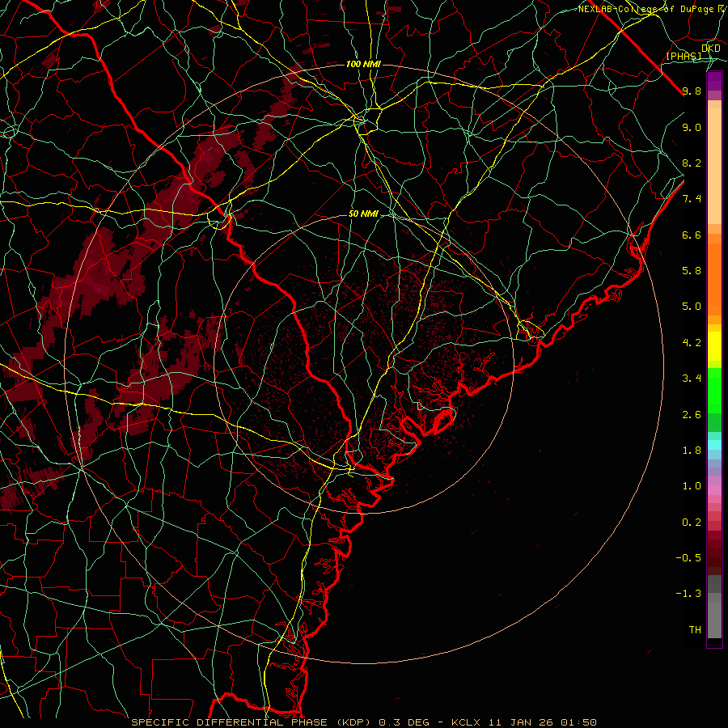
Task: Click the Specific Differential Phase KCLX caption
Action: click(x=364, y=722)
